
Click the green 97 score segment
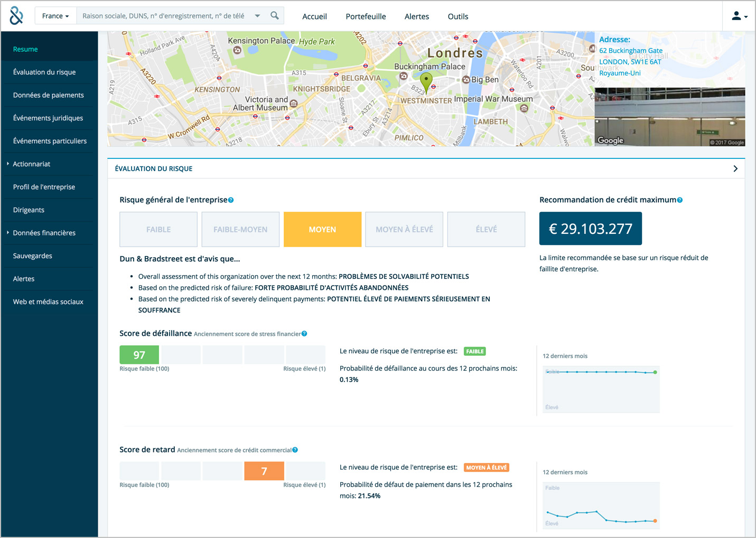139,355
